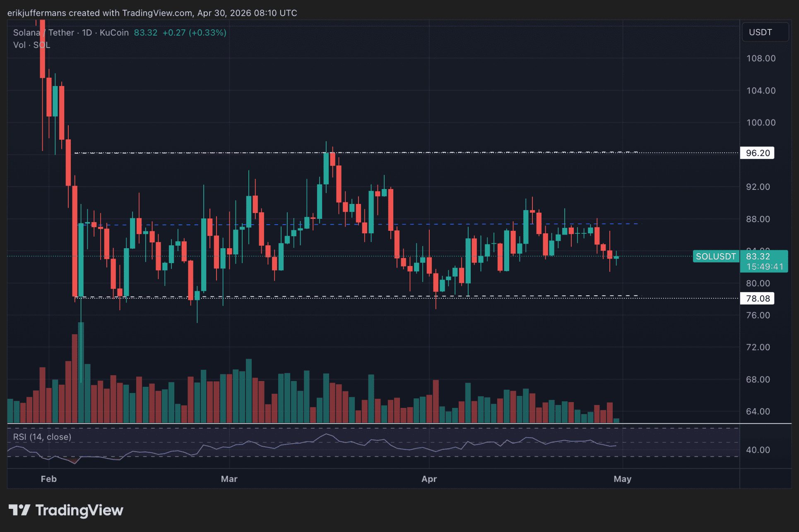Click the latest small green candle near May
Screen dimensions: 799x532
pos(616,257)
